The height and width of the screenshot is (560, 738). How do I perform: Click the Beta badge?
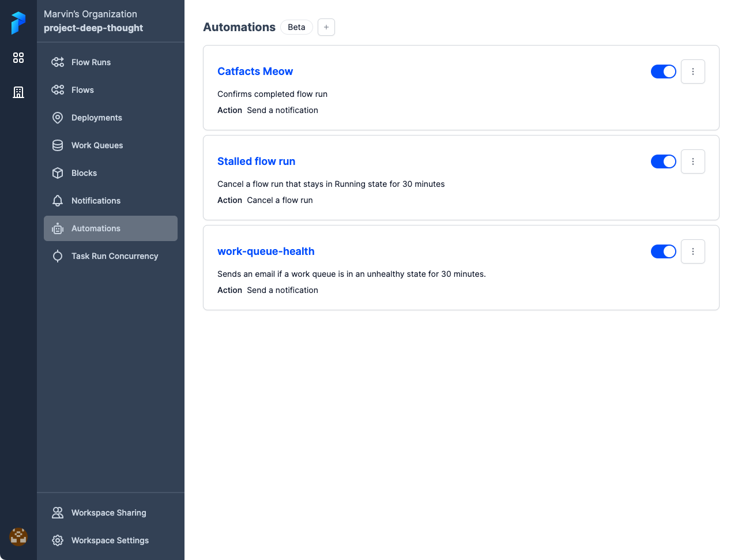(x=296, y=27)
